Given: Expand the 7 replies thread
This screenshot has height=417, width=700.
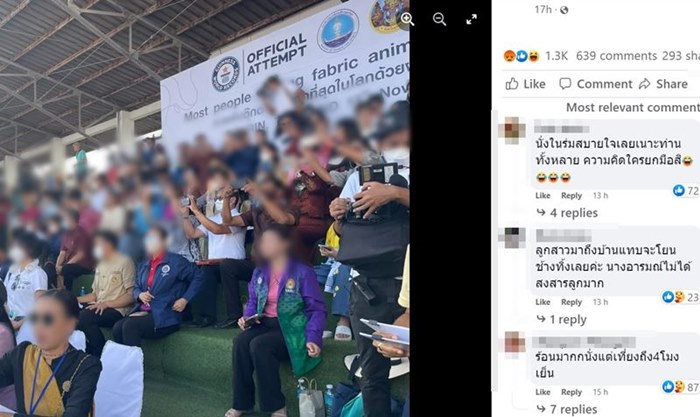Looking at the screenshot, I should (567, 409).
